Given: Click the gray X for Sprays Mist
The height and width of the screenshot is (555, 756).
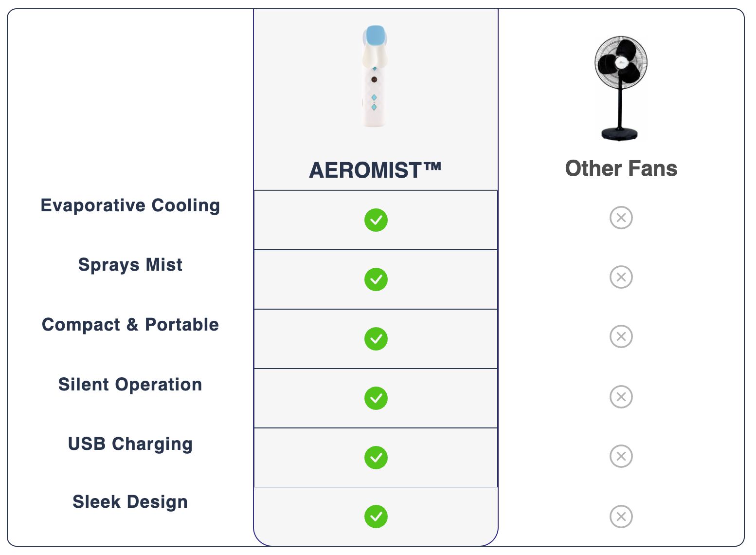Looking at the screenshot, I should [621, 277].
